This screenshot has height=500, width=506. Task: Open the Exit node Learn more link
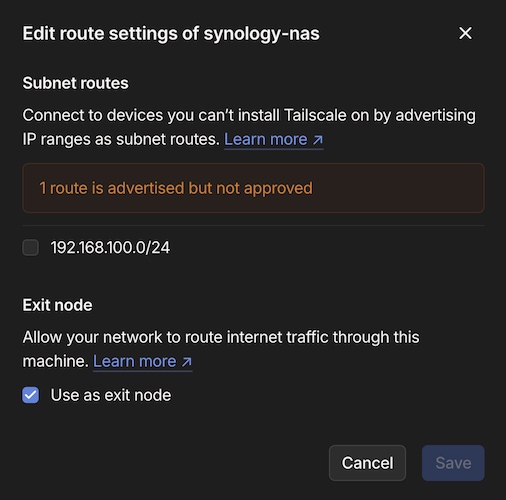(142, 361)
